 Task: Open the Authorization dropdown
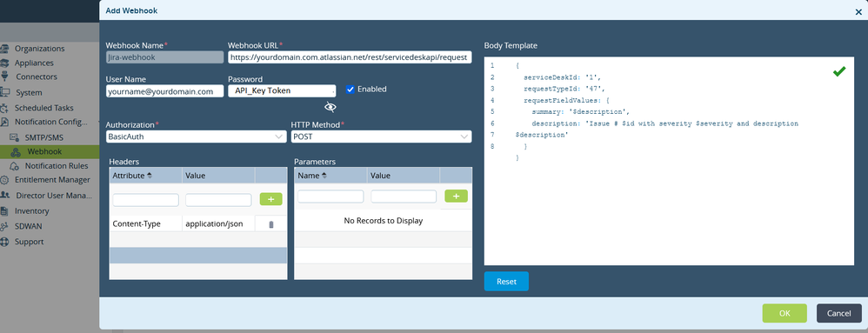pyautogui.click(x=196, y=137)
